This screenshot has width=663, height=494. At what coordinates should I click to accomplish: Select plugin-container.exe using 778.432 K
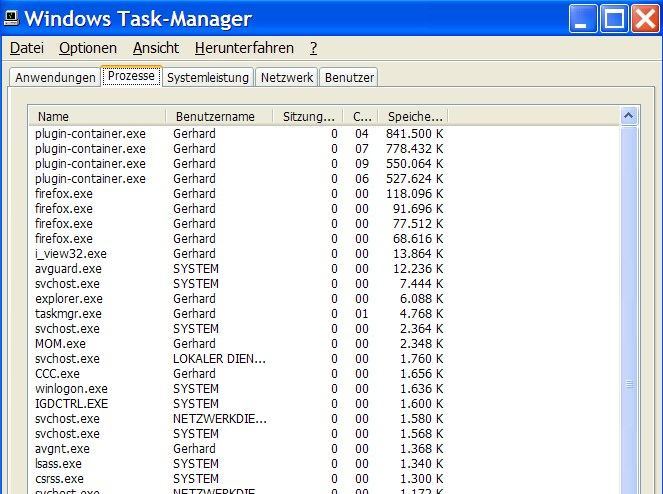point(239,149)
